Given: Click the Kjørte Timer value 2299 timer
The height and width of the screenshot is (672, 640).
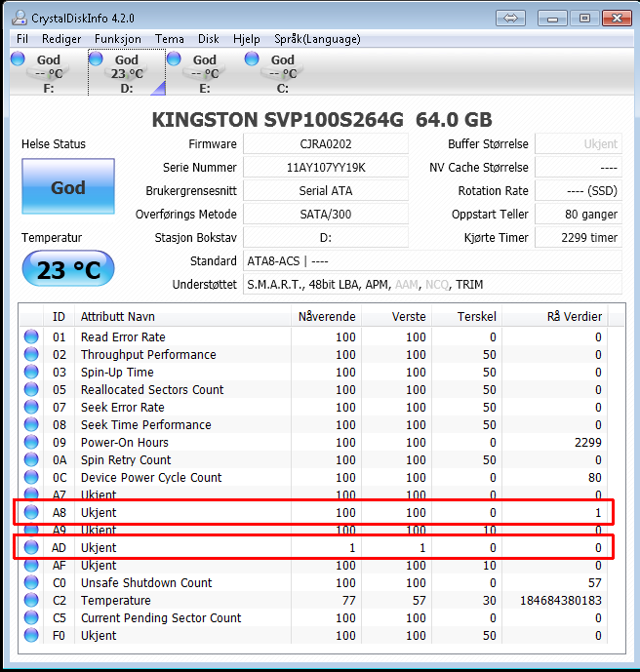Looking at the screenshot, I should (579, 237).
